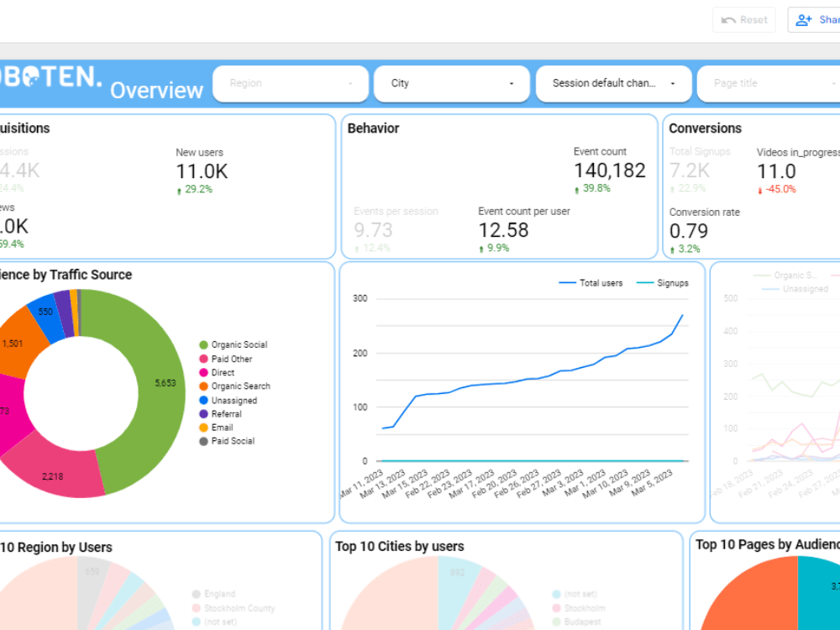Click the Audience by Traffic Source heading

coord(66,275)
